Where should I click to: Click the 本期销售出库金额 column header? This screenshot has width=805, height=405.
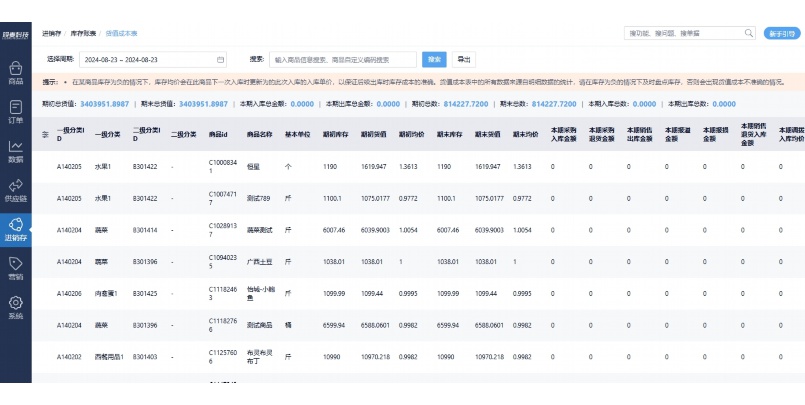(x=639, y=134)
